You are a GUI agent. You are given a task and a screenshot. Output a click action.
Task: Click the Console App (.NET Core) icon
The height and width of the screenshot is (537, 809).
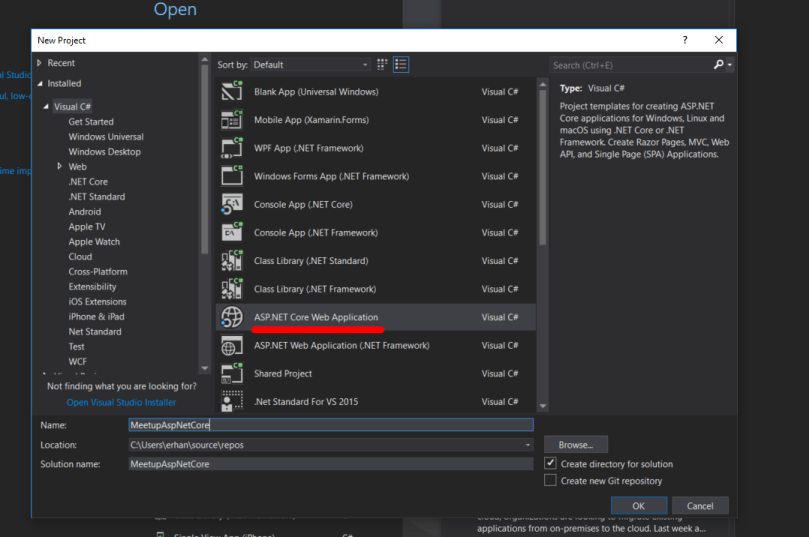(x=232, y=205)
